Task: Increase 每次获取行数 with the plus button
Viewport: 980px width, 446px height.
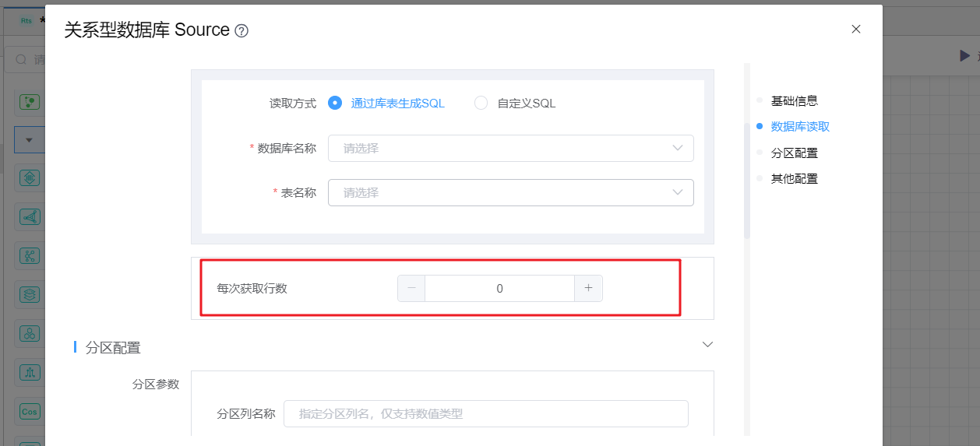Action: pyautogui.click(x=588, y=288)
